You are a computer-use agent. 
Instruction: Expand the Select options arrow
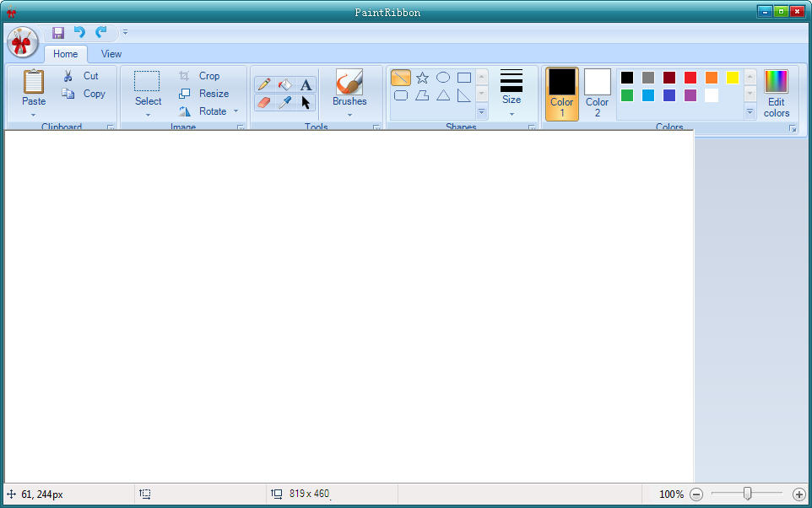coord(148,115)
